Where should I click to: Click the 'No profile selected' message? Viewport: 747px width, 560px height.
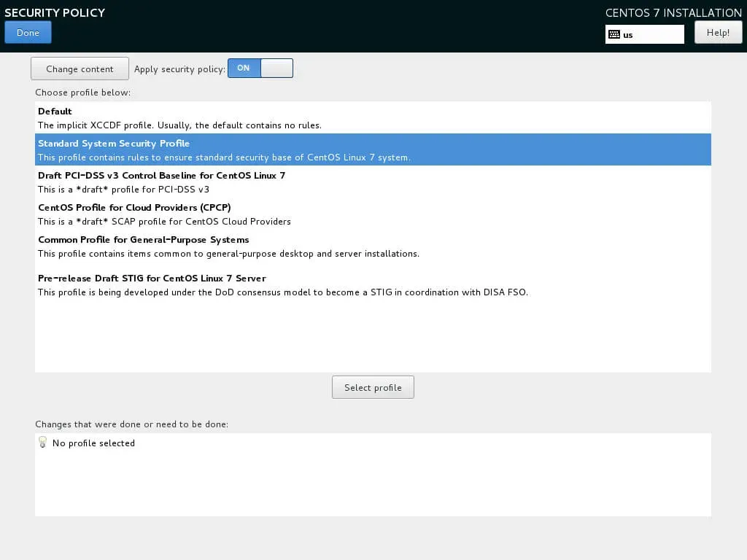(x=93, y=443)
